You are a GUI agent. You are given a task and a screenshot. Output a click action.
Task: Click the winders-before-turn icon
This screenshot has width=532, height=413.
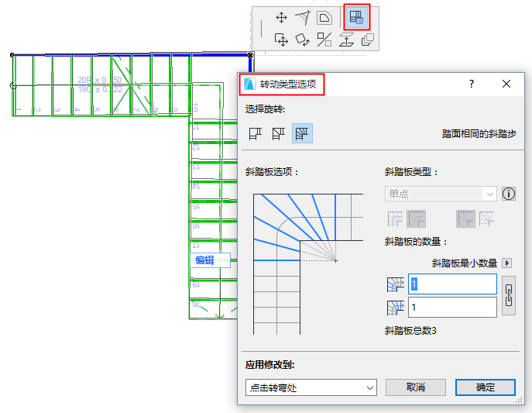point(396,284)
